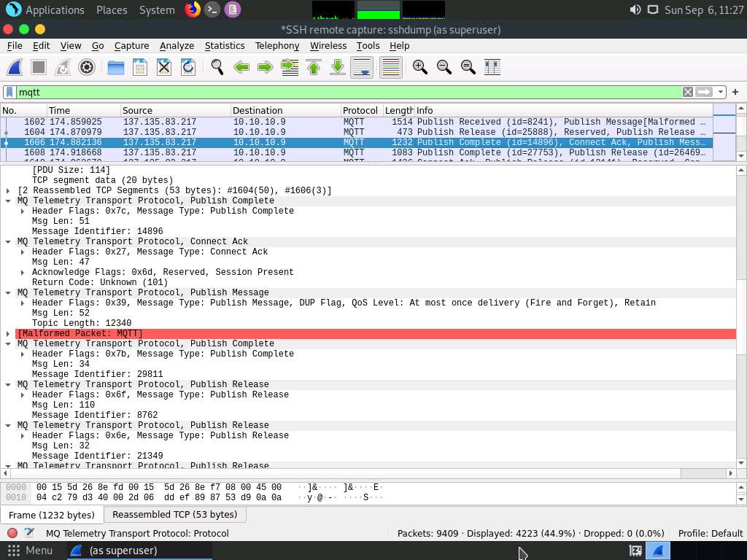The image size is (747, 560).
Task: Open capture options via the gear icon
Action: 87,67
